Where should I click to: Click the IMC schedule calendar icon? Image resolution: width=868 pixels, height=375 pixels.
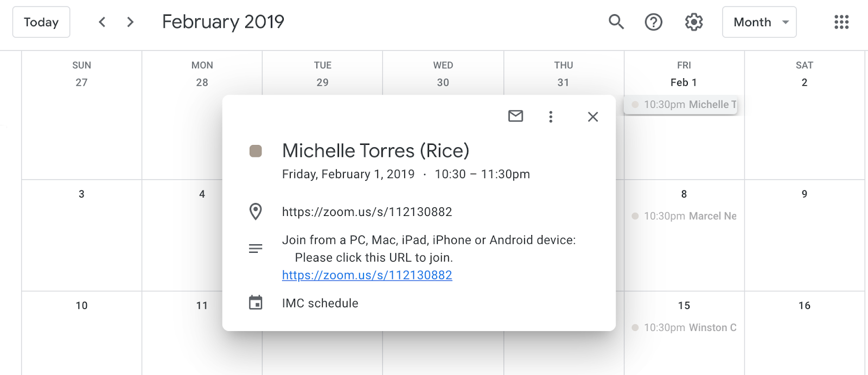tap(256, 303)
